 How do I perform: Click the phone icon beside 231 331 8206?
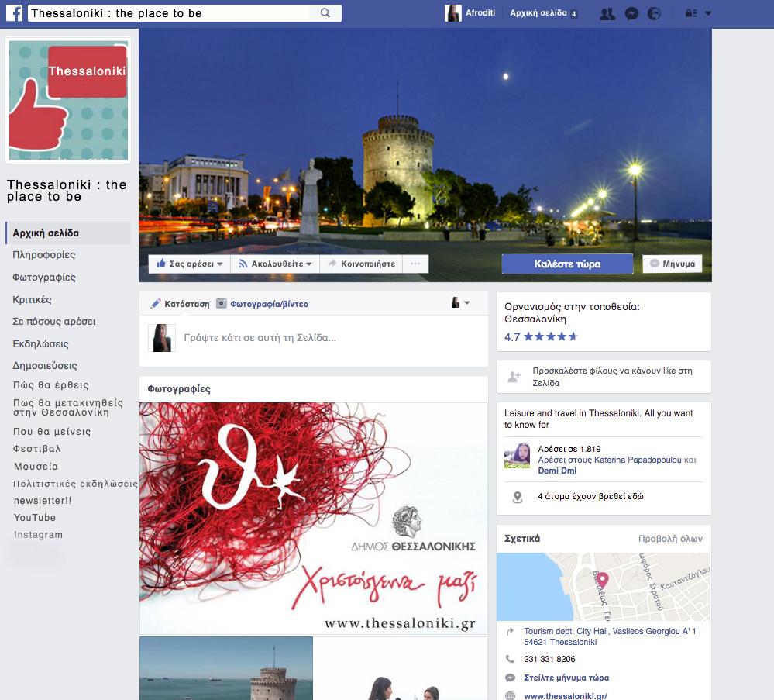coord(510,659)
